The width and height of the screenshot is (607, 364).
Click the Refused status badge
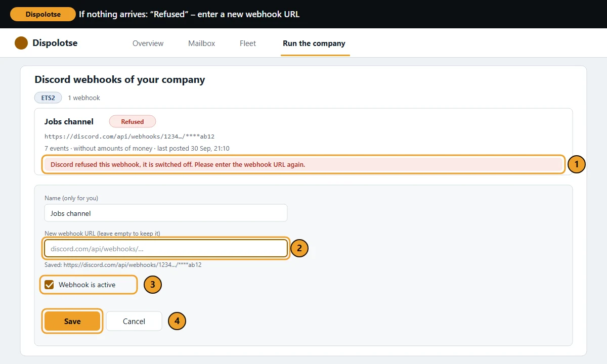(133, 122)
